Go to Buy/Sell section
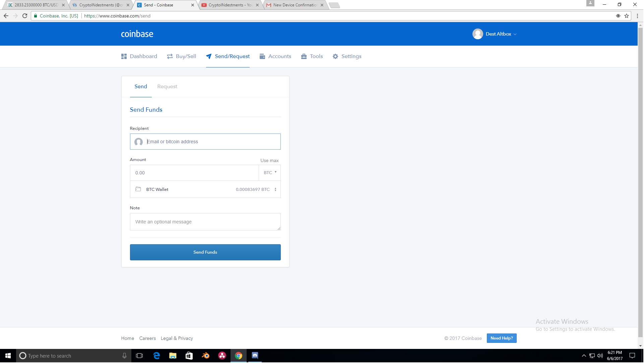The width and height of the screenshot is (644, 363). tap(182, 56)
